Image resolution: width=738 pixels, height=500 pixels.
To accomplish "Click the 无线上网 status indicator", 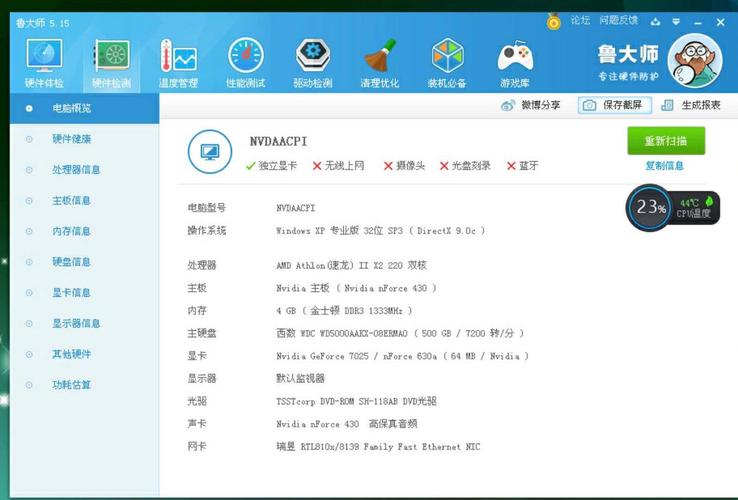I will coord(338,166).
